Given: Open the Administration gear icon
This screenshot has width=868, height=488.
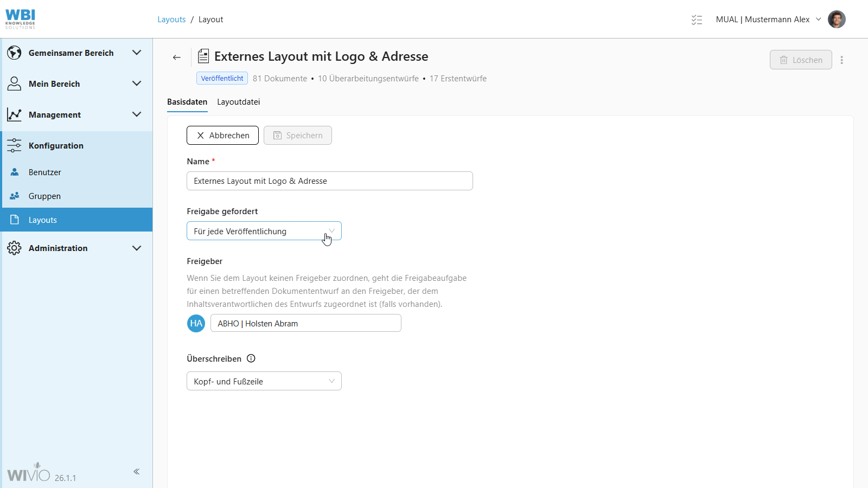Looking at the screenshot, I should (14, 248).
